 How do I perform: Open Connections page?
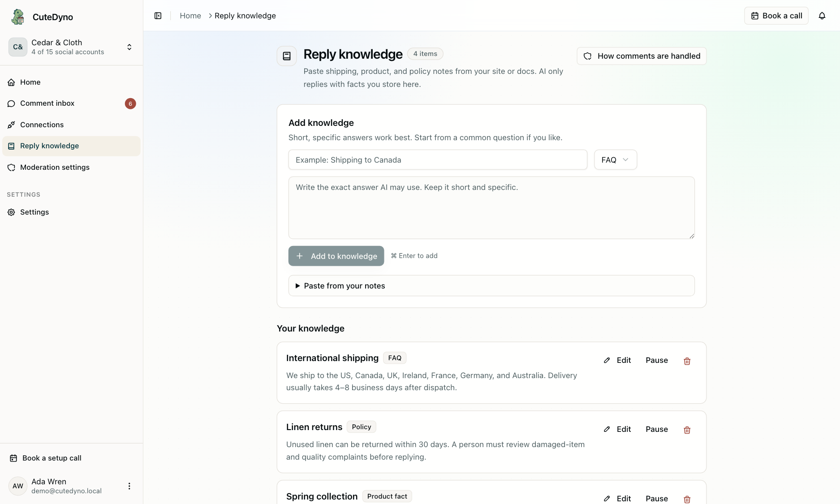[x=71, y=125]
